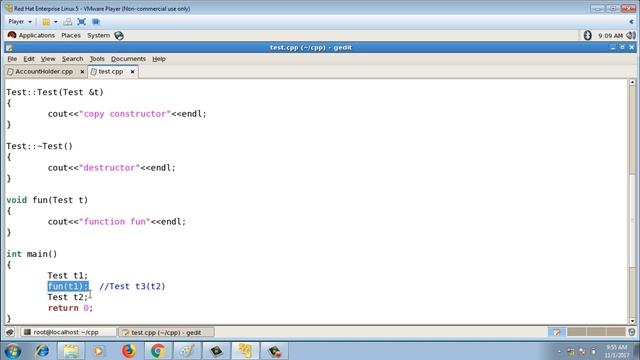The image size is (640, 360).
Task: Close the AccountHolder.cpp tab
Action: (82, 71)
